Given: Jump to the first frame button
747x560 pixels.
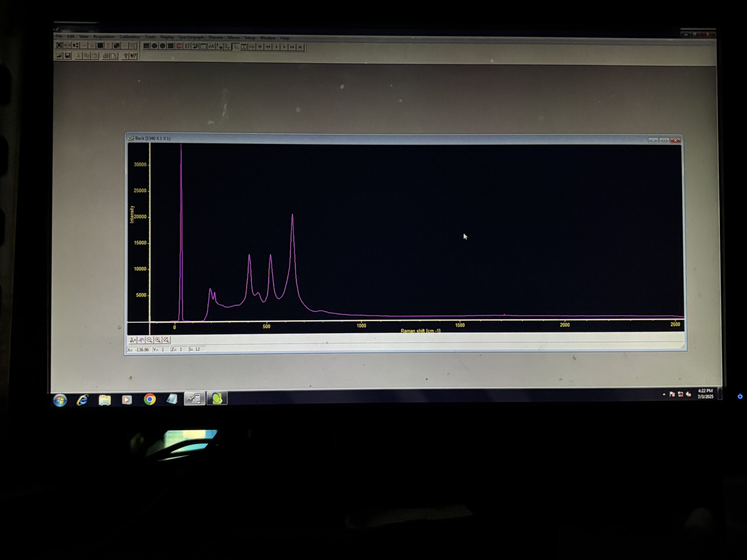Looking at the screenshot, I should [x=260, y=47].
